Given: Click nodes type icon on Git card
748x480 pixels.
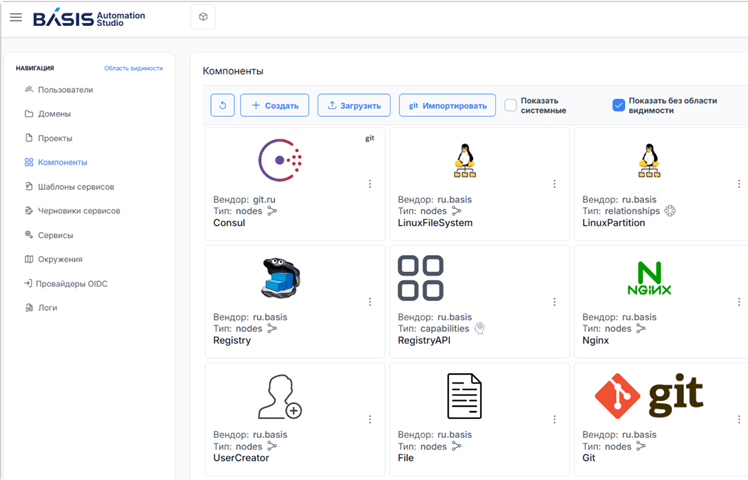Looking at the screenshot, I should coord(641,446).
